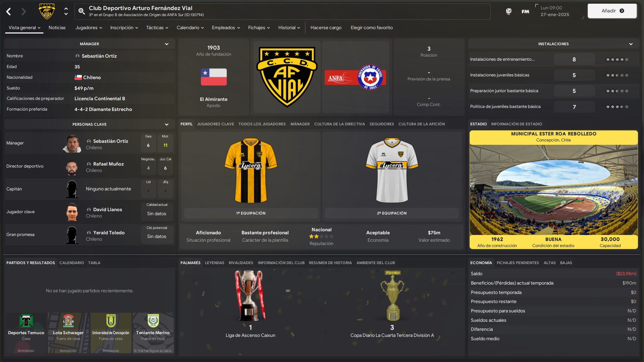The height and width of the screenshot is (362, 644).
Task: Collapse the Mánager panel chevron
Action: coord(167,44)
